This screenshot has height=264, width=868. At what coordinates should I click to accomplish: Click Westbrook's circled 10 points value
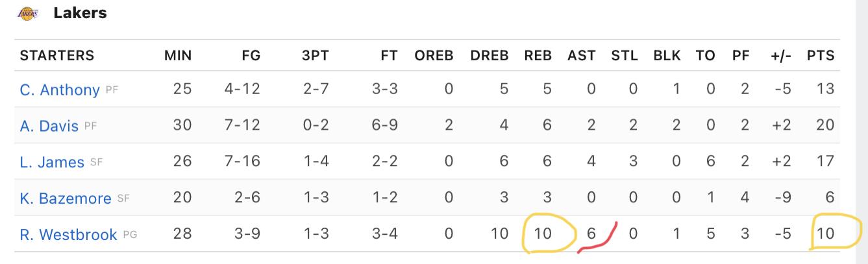pyautogui.click(x=825, y=234)
